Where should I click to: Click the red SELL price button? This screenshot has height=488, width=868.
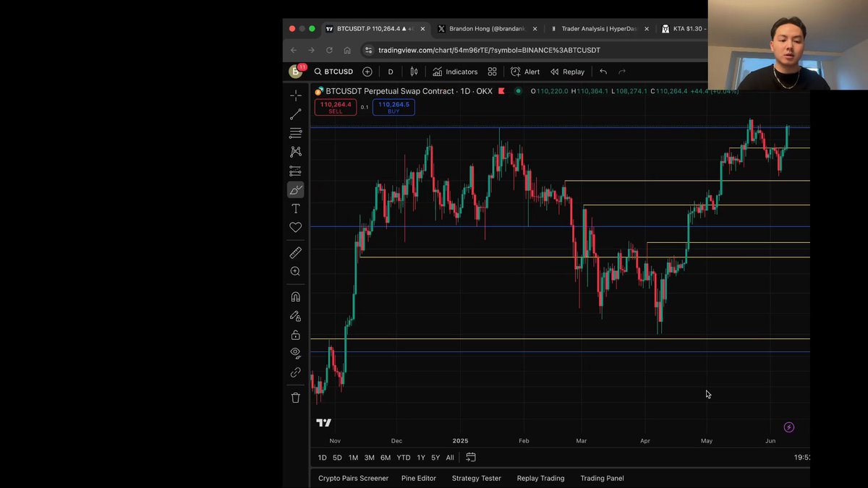click(335, 107)
